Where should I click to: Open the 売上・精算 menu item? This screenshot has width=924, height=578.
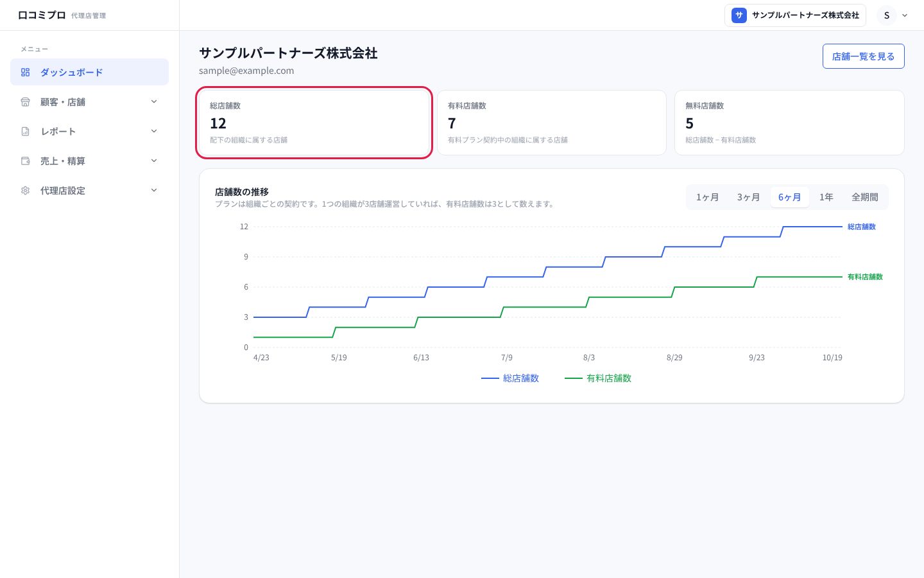89,161
